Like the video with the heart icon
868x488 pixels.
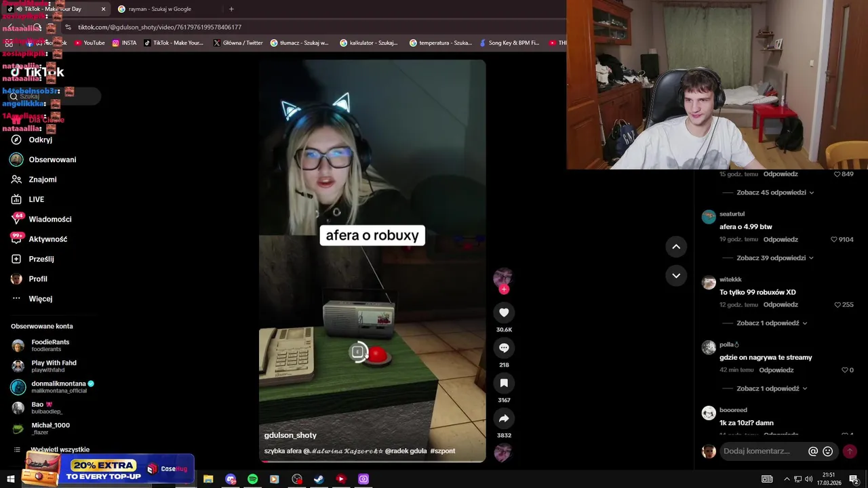tap(504, 312)
